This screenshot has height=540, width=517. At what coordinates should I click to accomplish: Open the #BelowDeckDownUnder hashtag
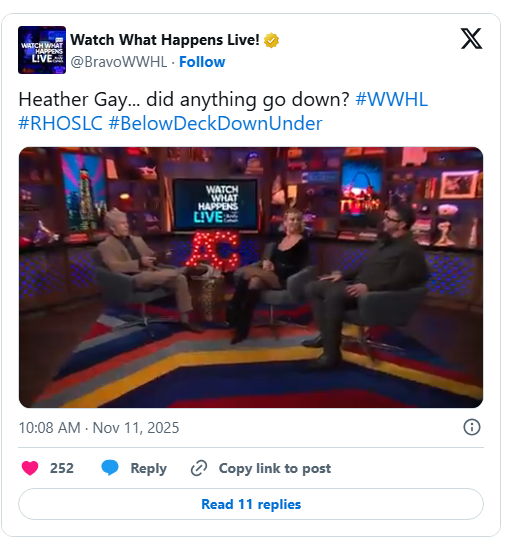coord(215,123)
